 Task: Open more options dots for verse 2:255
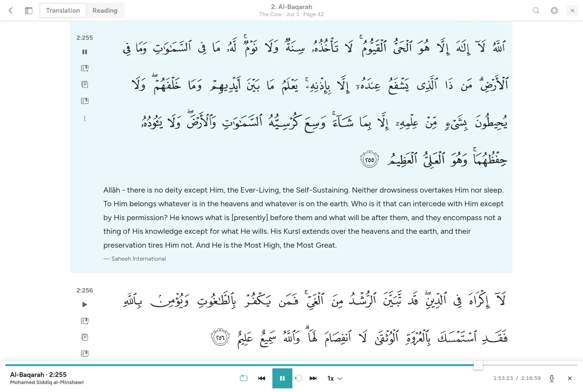click(x=85, y=118)
